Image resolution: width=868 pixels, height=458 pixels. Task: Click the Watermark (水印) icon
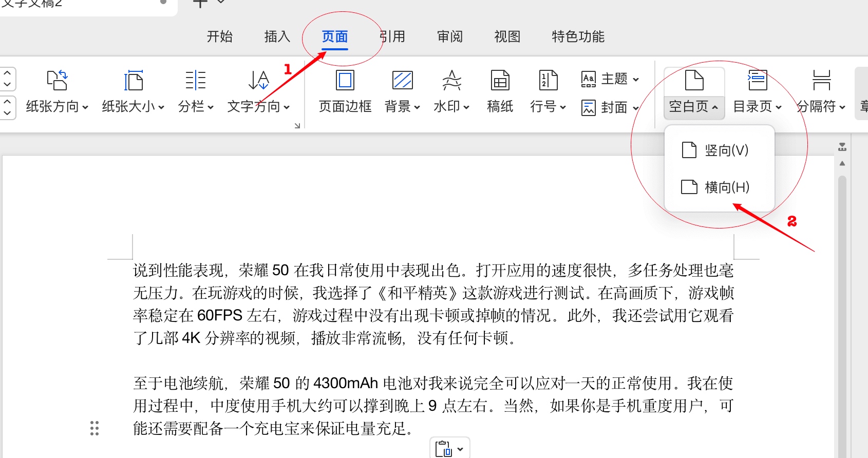click(x=451, y=81)
